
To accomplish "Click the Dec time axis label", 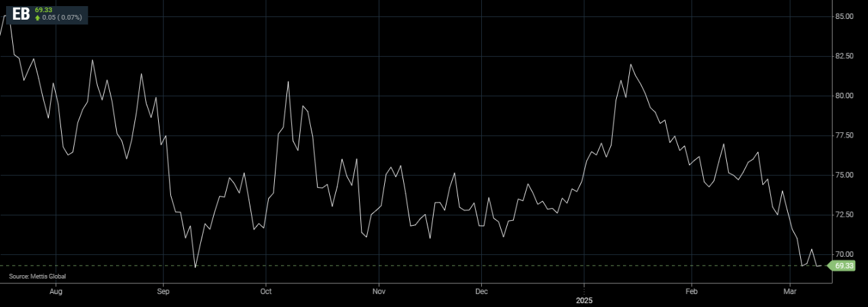I will (x=481, y=291).
